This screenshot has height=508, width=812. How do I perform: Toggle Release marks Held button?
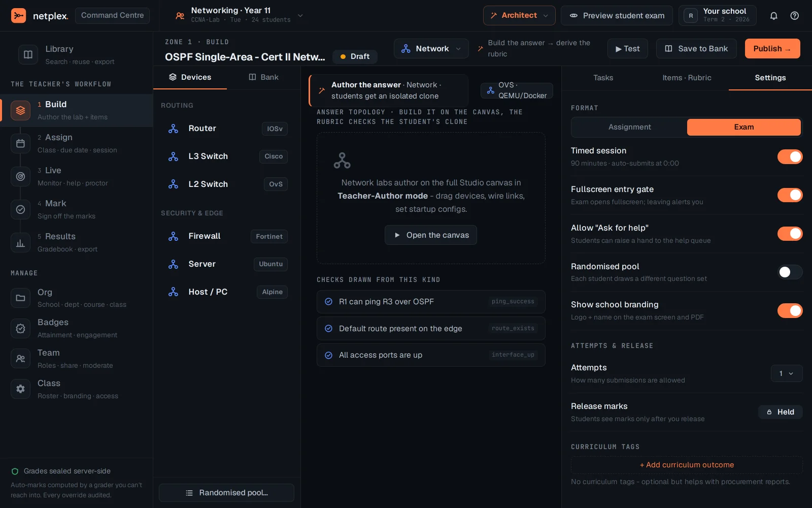(x=781, y=412)
